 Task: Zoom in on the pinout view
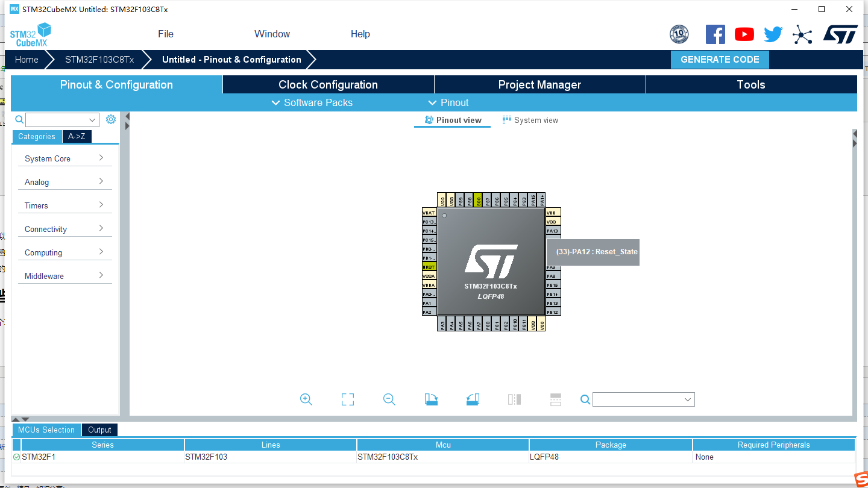click(306, 399)
